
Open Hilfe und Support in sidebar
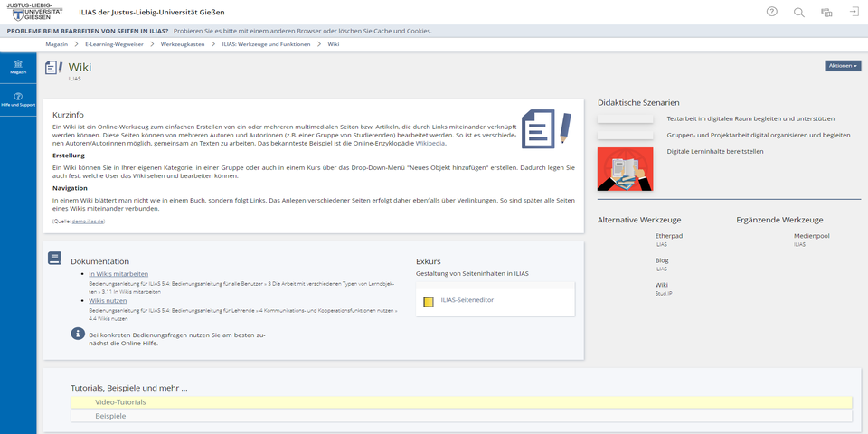click(x=18, y=99)
